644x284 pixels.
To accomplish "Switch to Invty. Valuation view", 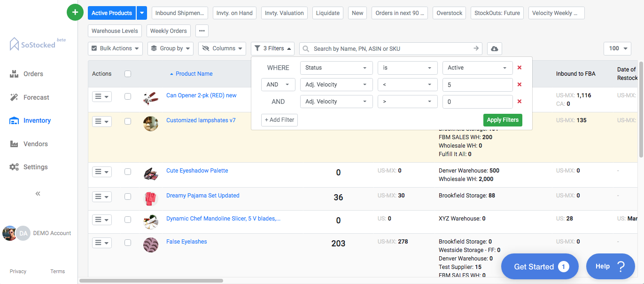I will (x=284, y=13).
